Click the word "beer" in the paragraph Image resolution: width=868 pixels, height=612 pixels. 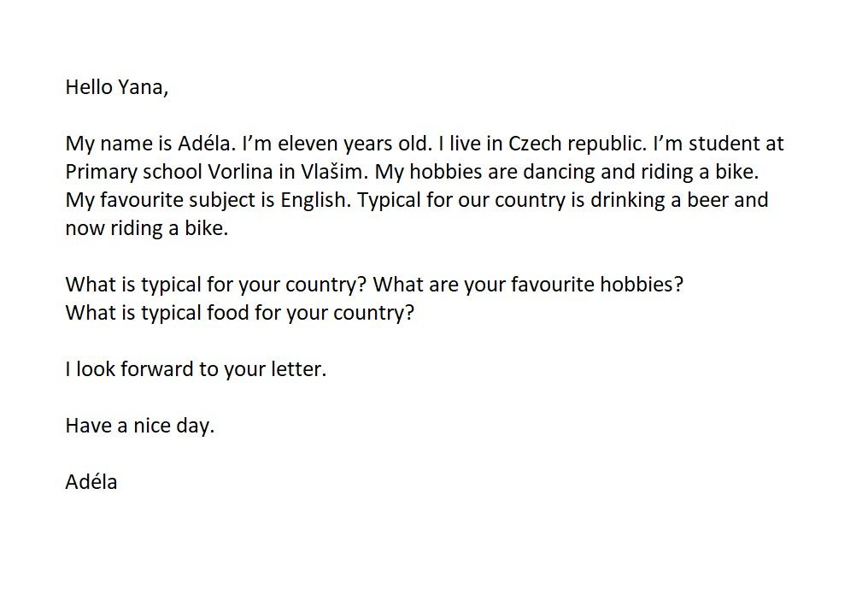click(708, 200)
